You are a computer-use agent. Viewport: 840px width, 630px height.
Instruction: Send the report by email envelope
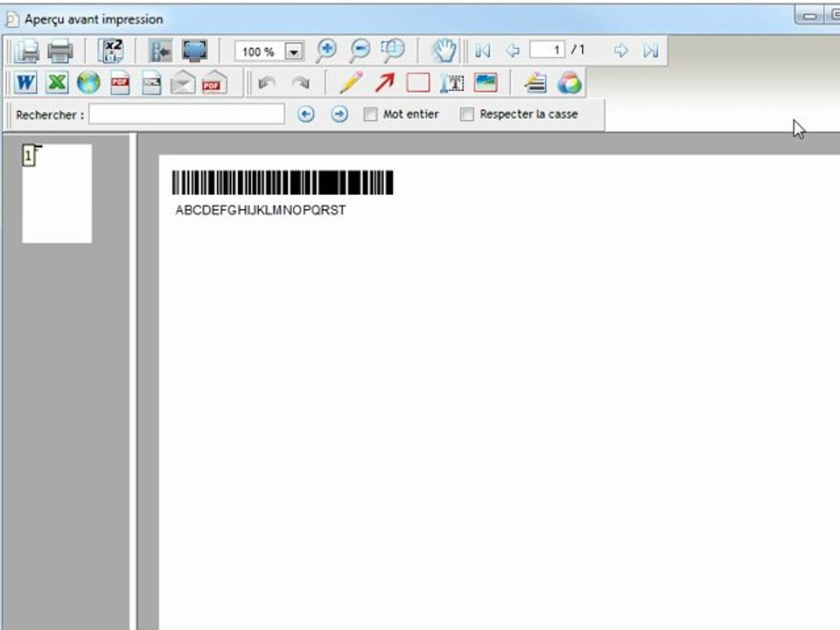[x=183, y=83]
